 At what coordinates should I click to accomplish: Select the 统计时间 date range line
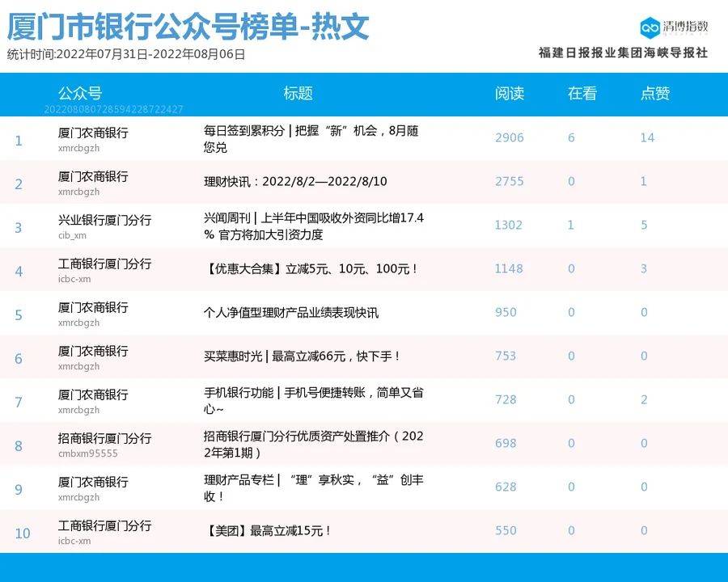point(126,54)
